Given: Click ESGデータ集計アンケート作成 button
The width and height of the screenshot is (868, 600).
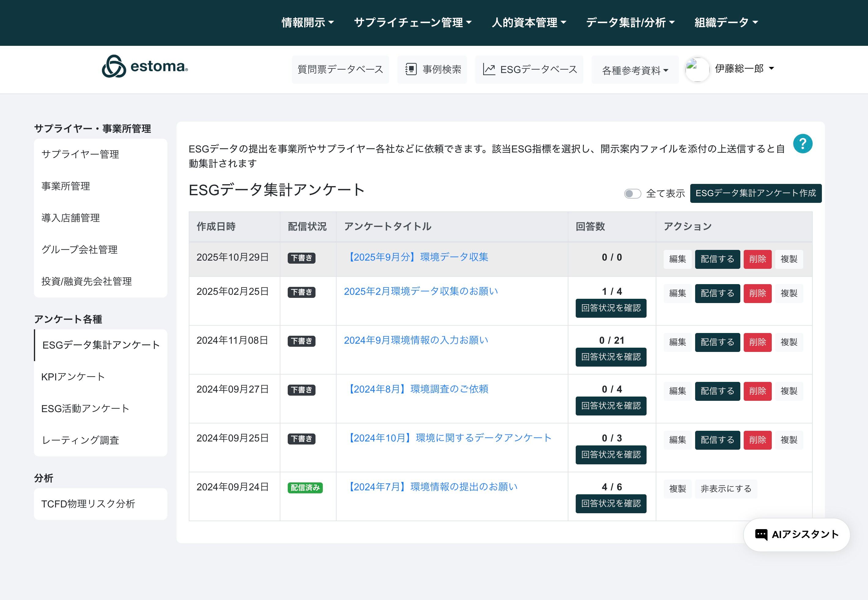Looking at the screenshot, I should click(756, 193).
